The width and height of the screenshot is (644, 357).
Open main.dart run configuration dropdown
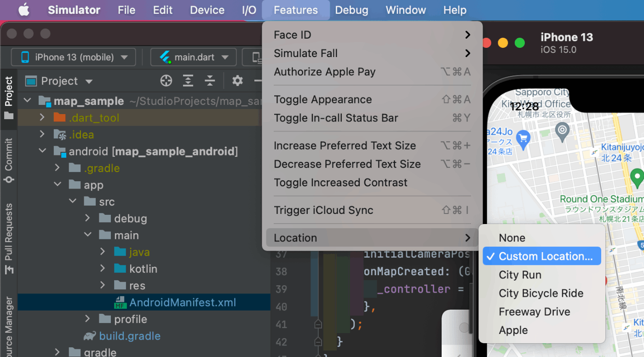(194, 57)
